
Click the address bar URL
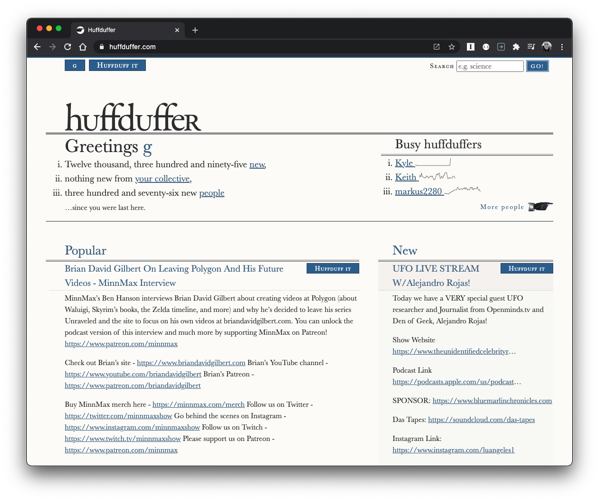click(132, 47)
